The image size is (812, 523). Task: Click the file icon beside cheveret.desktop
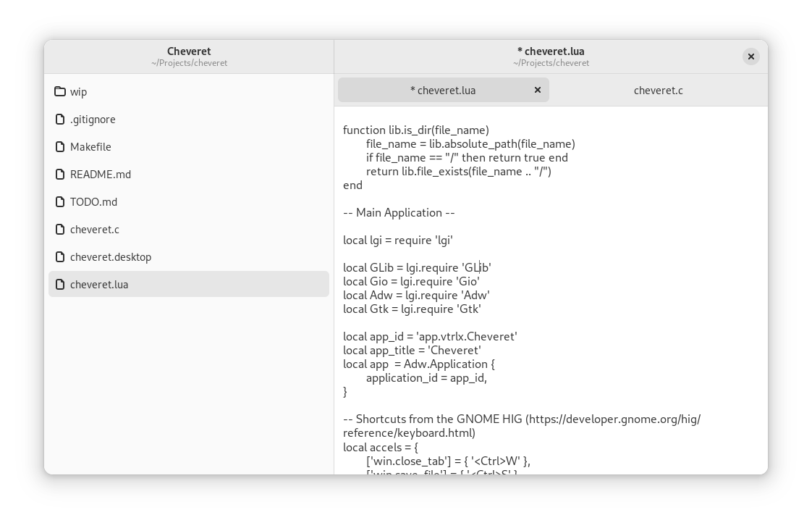pyautogui.click(x=60, y=256)
